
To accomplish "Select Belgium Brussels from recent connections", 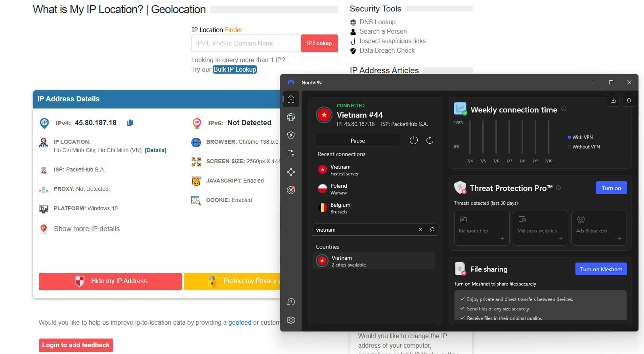I will click(340, 208).
